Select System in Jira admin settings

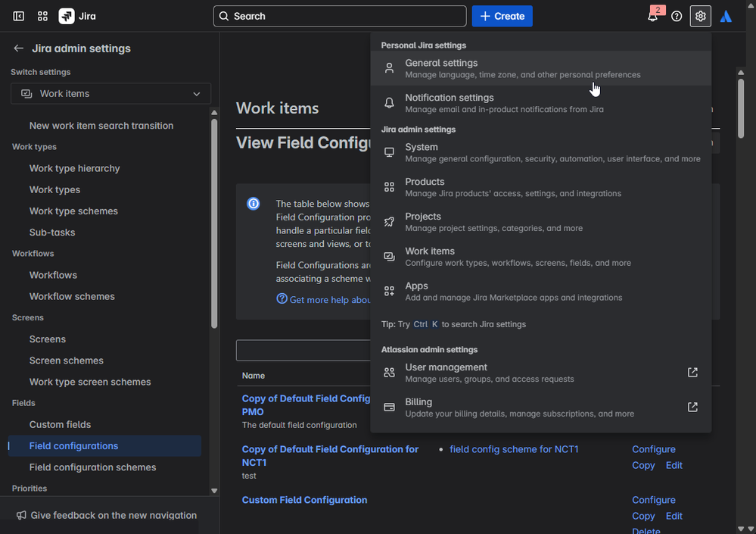[541, 152]
